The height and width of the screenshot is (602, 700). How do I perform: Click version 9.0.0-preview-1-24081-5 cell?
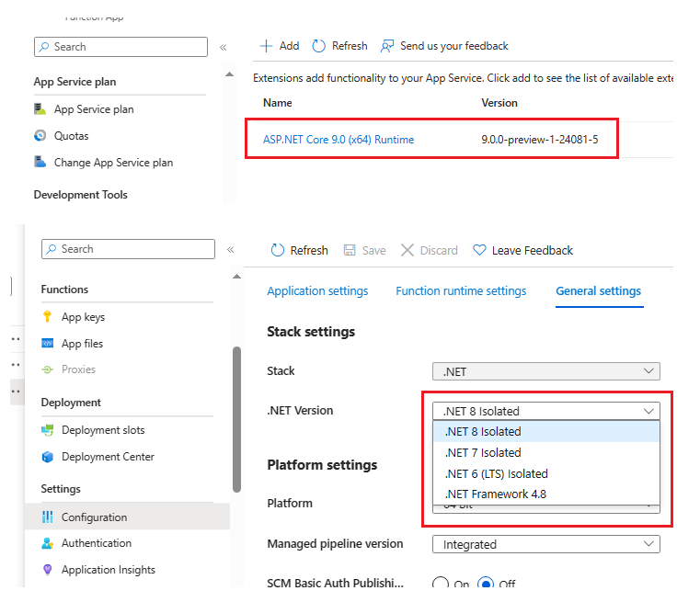click(539, 140)
